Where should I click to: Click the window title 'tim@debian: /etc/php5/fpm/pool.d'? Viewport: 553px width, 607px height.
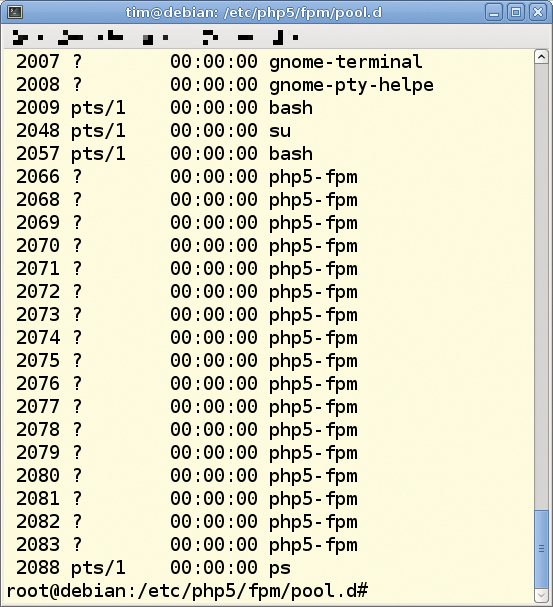(x=253, y=13)
